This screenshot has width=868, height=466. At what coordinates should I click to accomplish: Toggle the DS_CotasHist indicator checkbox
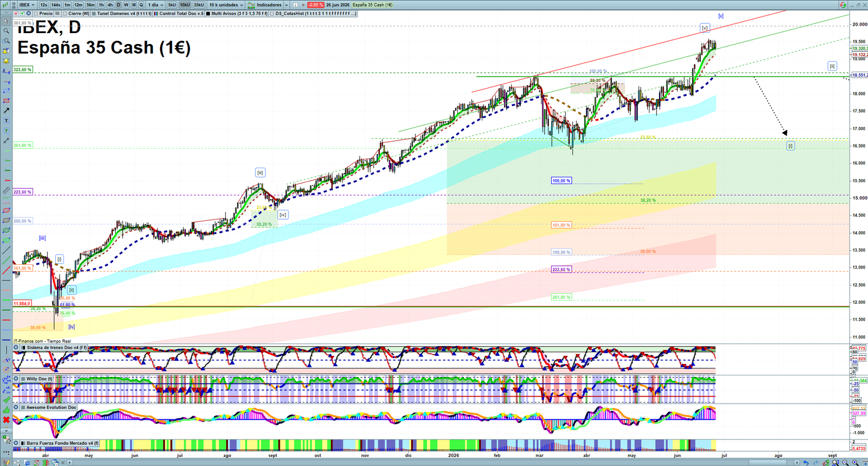click(272, 14)
